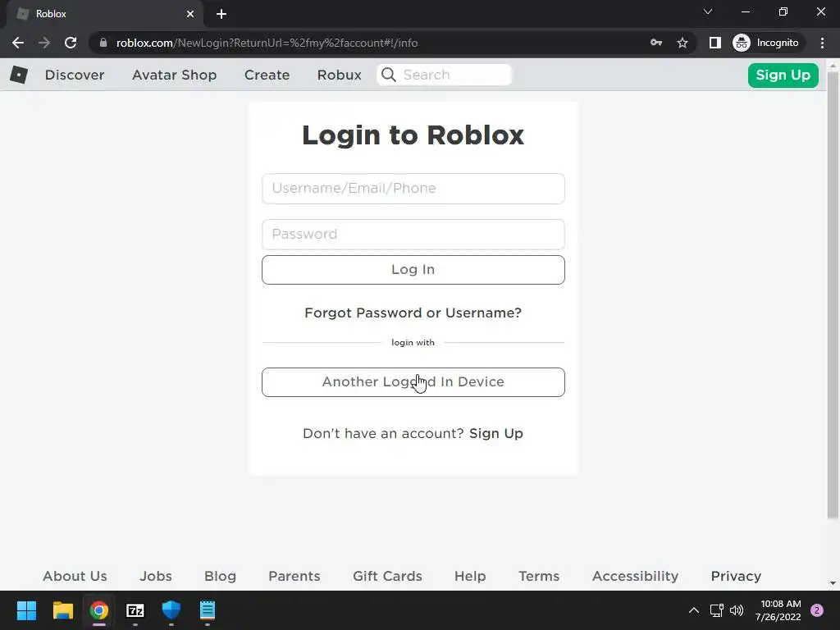Toggle the browser side panel icon
The height and width of the screenshot is (630, 840).
[x=714, y=43]
